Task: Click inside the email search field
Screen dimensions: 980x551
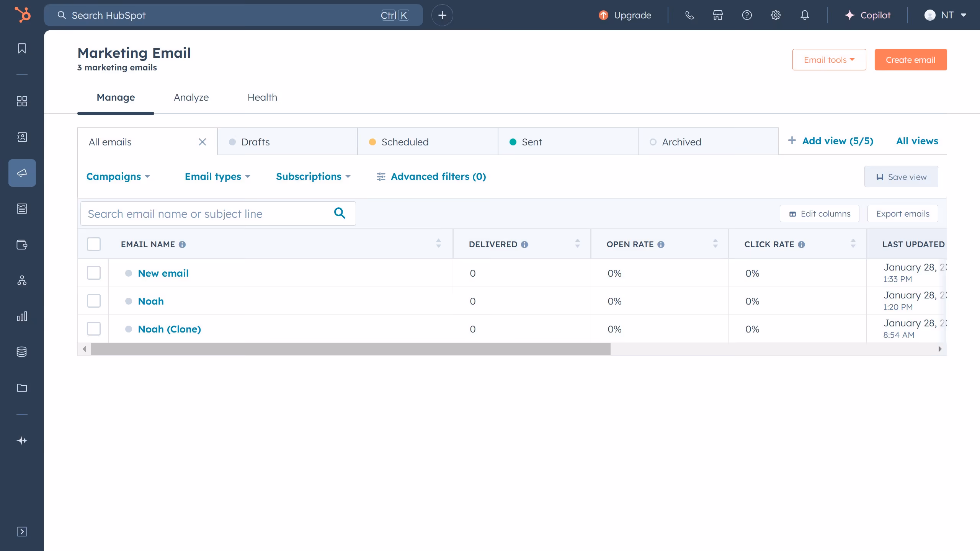Action: (x=207, y=214)
